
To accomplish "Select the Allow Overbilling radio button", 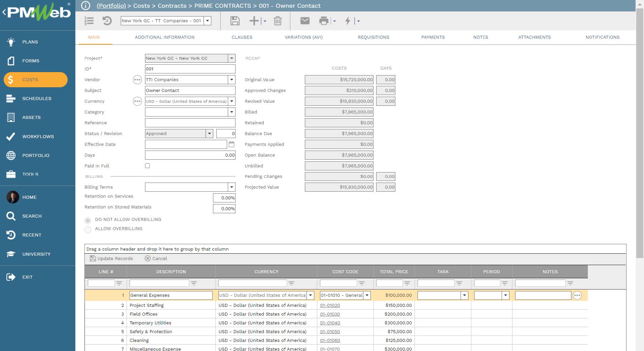I will pos(88,230).
